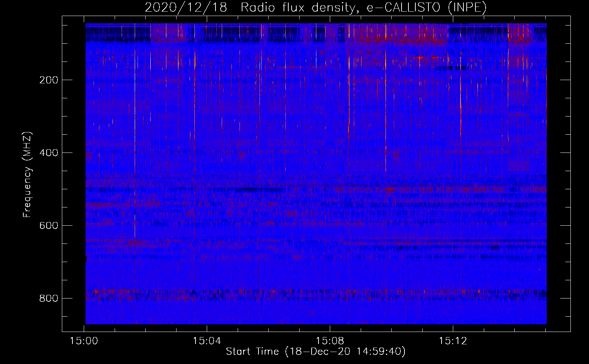This screenshot has height=364, width=589.
Task: Click the '15:00' time tick label
Action: coord(84,341)
